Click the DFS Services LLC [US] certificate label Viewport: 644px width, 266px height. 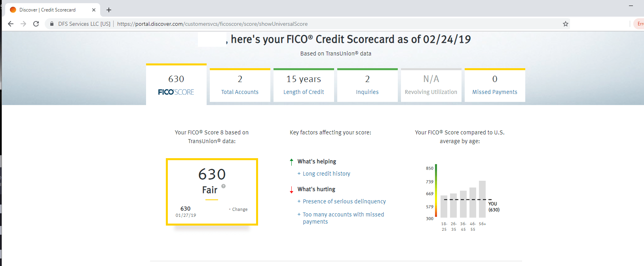(84, 24)
